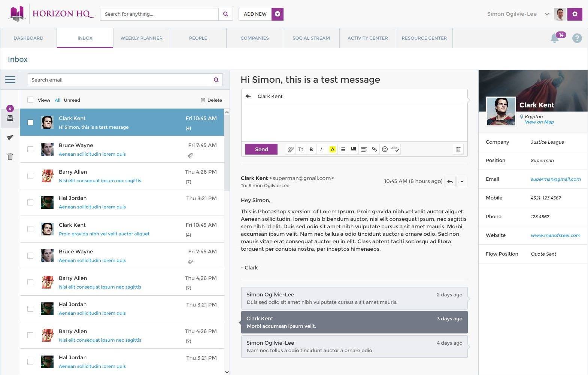
Task: Open the Activity Center tab
Action: [x=368, y=38]
